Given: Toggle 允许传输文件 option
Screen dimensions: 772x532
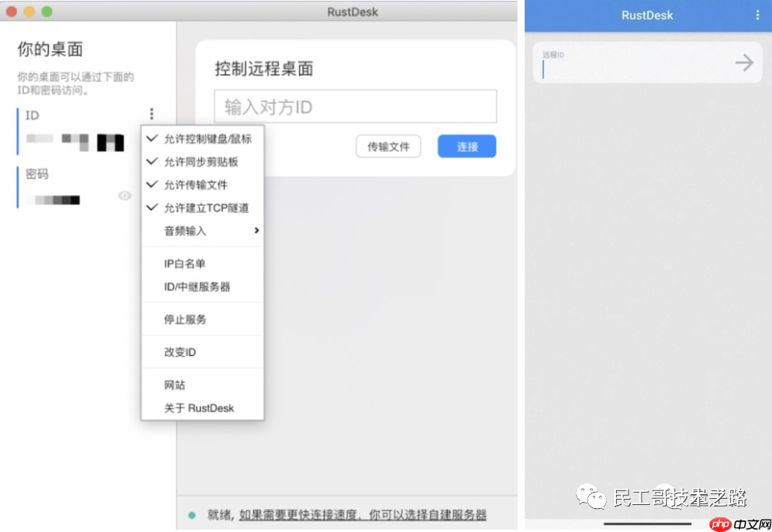Looking at the screenshot, I should (202, 185).
